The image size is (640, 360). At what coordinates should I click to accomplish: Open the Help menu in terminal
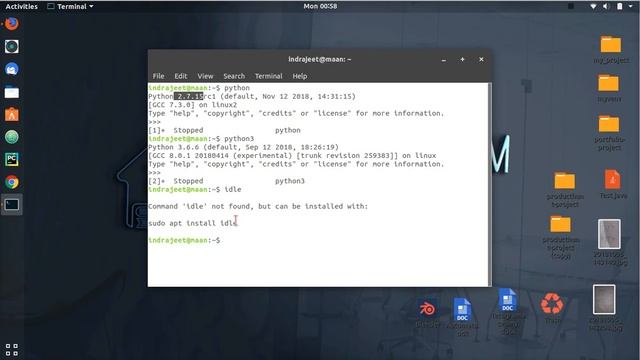coord(300,76)
